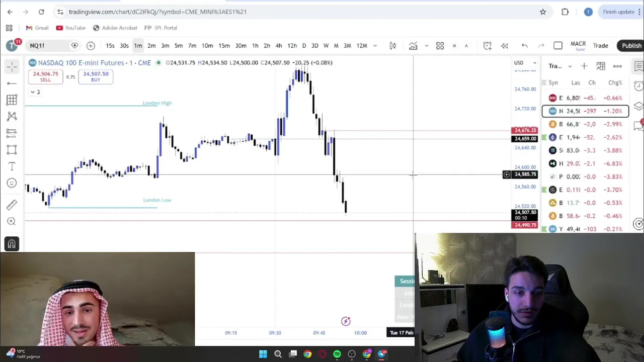Click the Trade button
The width and height of the screenshot is (644, 362).
point(600,46)
